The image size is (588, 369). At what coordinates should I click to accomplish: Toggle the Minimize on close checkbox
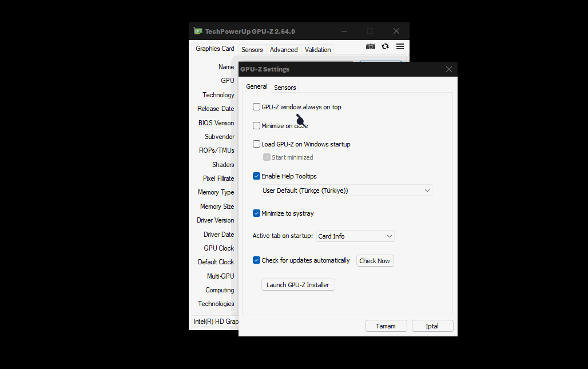(x=256, y=126)
